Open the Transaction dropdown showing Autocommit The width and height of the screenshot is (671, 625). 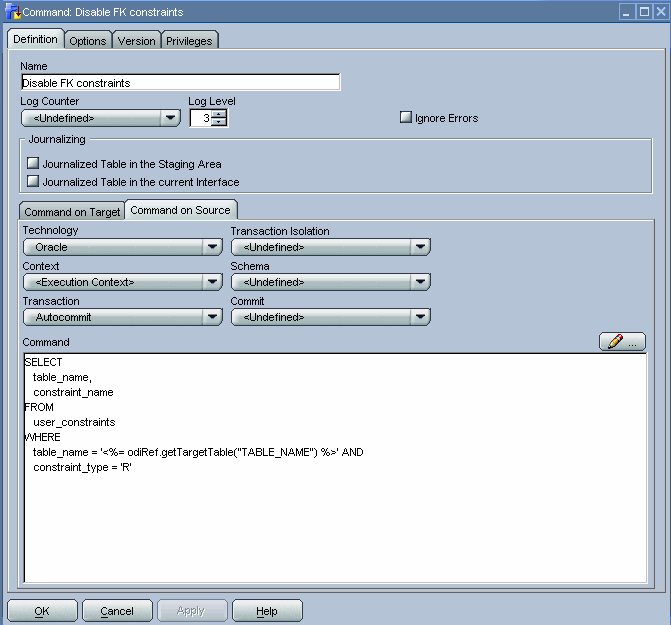point(123,317)
